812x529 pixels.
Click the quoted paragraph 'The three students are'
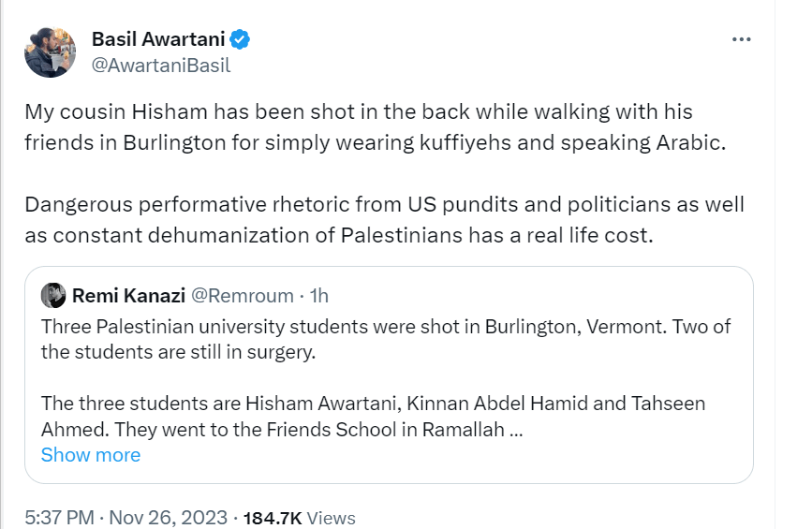pos(373,416)
